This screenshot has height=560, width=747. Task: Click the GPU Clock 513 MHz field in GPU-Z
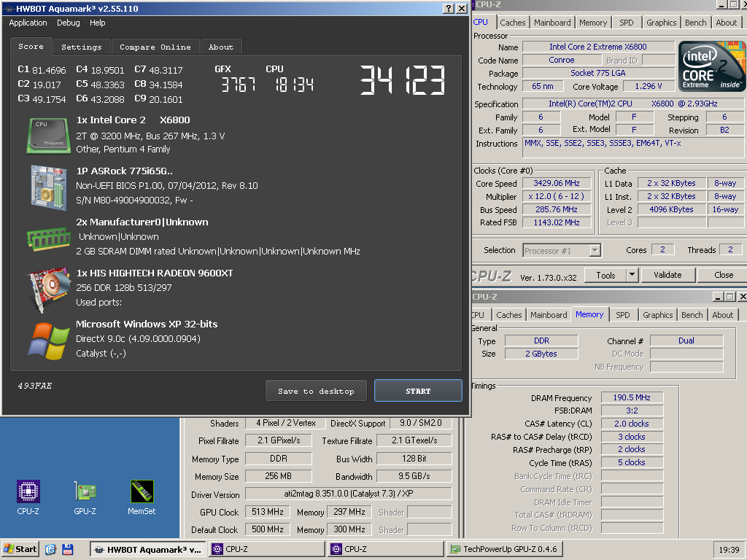(x=267, y=512)
